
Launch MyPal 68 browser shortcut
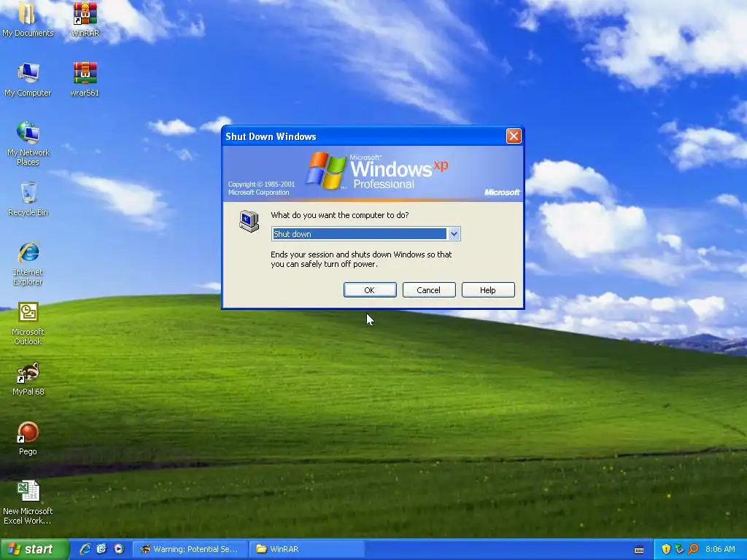(28, 378)
